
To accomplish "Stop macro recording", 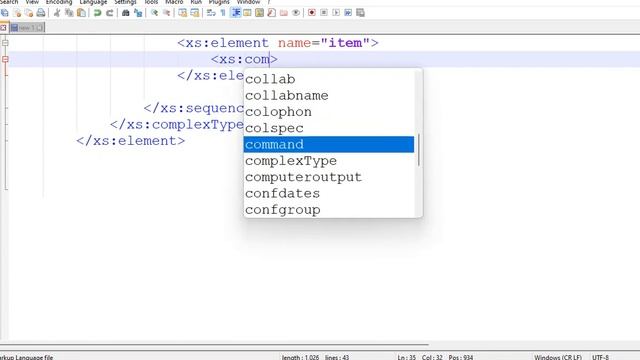I will (324, 13).
